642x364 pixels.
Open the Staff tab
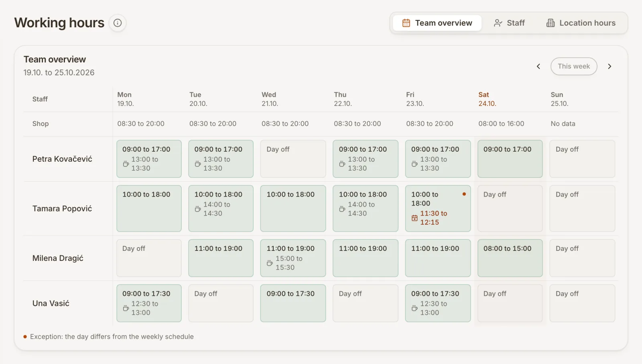(x=509, y=23)
